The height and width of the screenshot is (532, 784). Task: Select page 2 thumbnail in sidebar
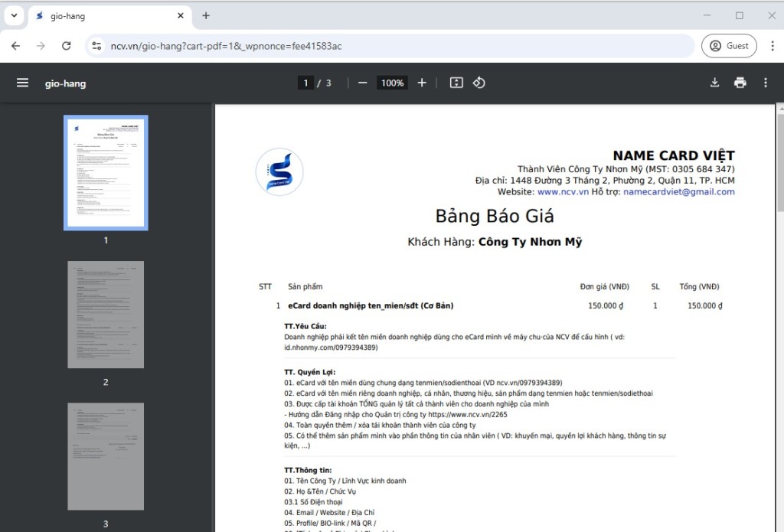tap(106, 315)
